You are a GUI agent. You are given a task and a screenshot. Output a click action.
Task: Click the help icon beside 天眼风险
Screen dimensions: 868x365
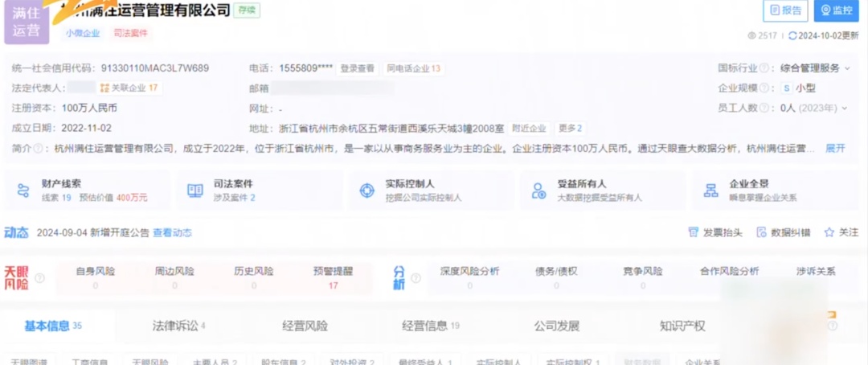[x=40, y=278]
